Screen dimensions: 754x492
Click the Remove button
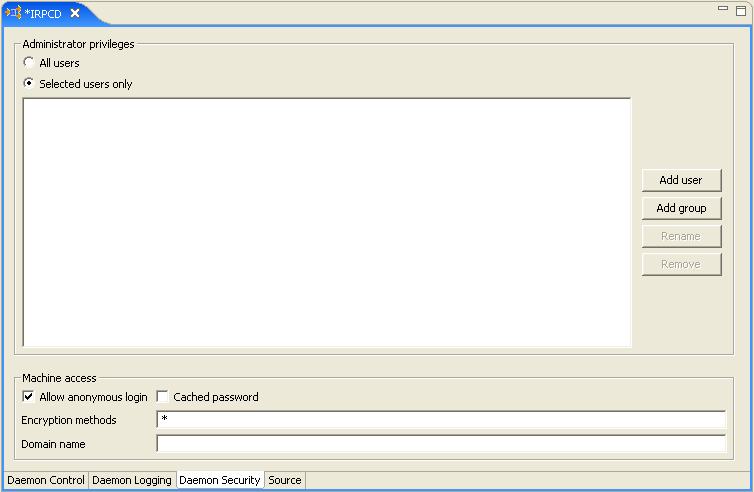coord(681,264)
